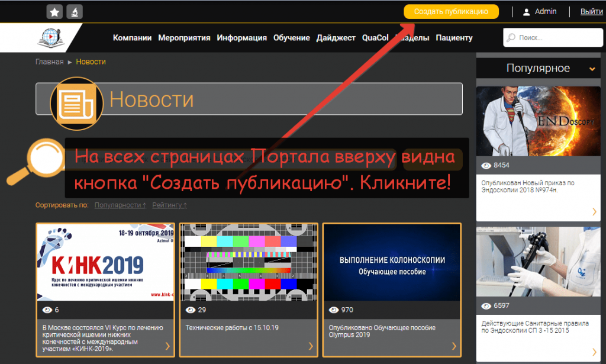Screen dimensions: 606x364
Task: Open the ENDoscopy article thumbnail
Action: pyautogui.click(x=537, y=121)
